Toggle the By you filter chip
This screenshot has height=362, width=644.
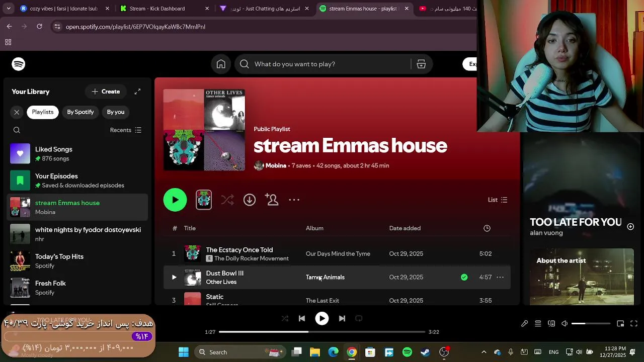click(116, 112)
